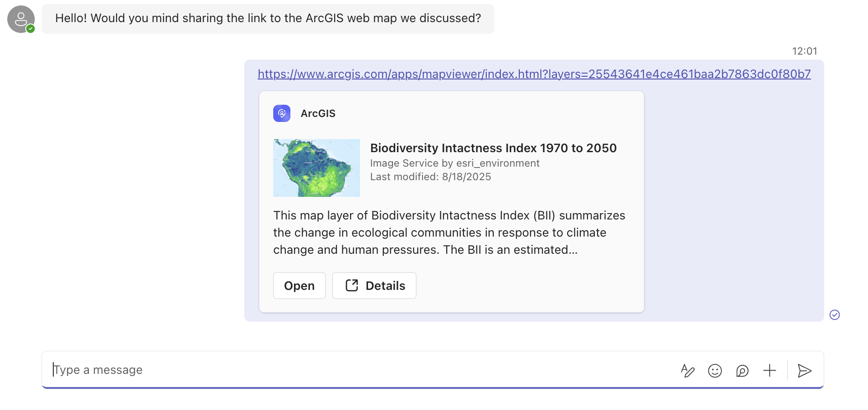The height and width of the screenshot is (410, 868).
Task: Send the message with arrow icon
Action: 804,371
